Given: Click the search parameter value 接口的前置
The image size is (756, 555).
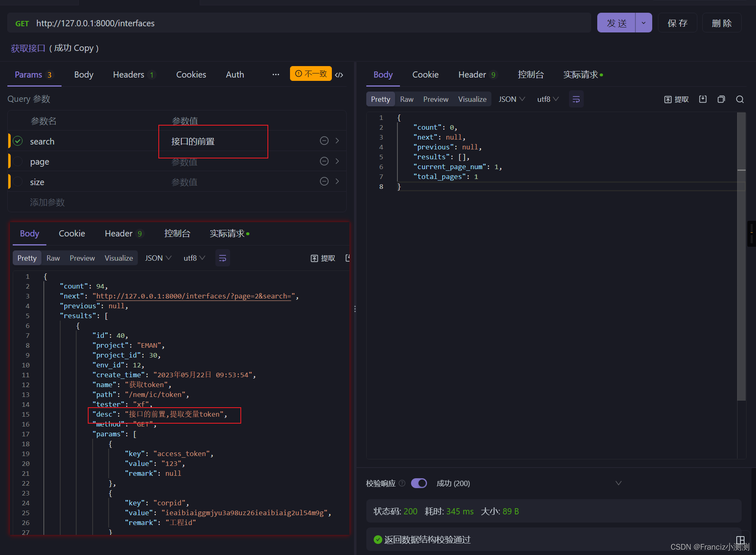Looking at the screenshot, I should tap(193, 141).
